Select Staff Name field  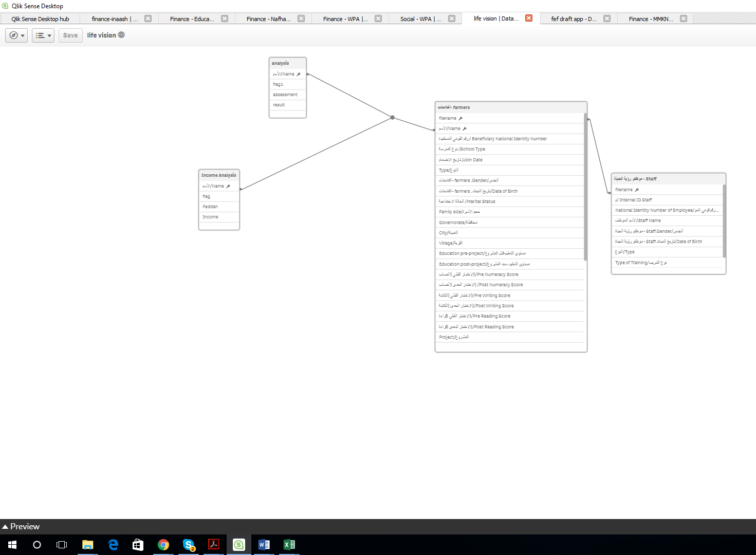click(x=668, y=220)
